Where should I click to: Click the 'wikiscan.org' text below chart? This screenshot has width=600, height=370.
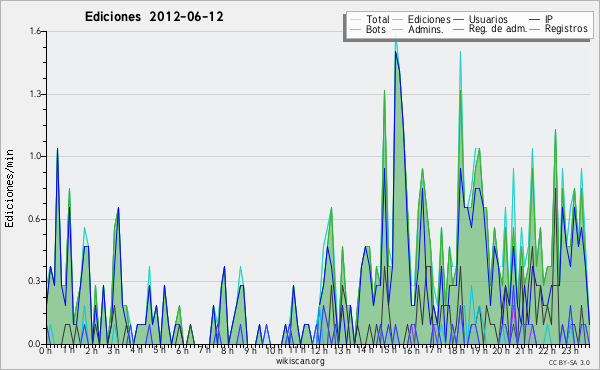(x=300, y=361)
